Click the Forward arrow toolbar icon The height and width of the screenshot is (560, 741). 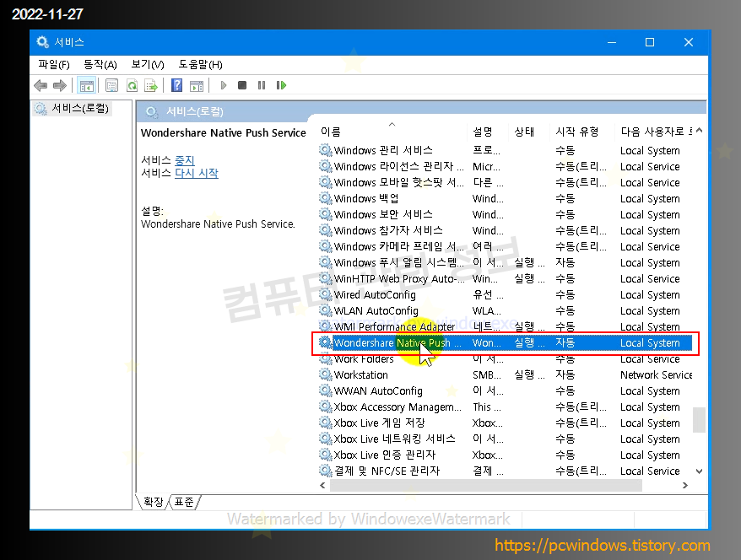[x=60, y=85]
